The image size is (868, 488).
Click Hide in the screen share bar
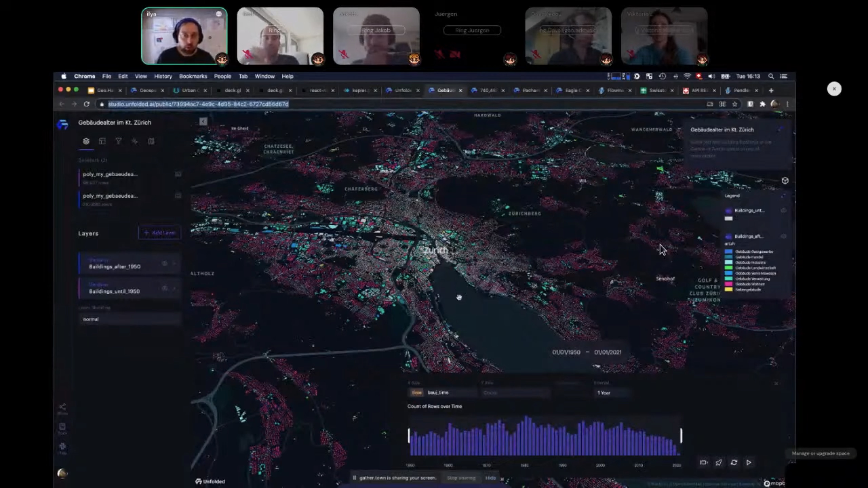click(491, 478)
